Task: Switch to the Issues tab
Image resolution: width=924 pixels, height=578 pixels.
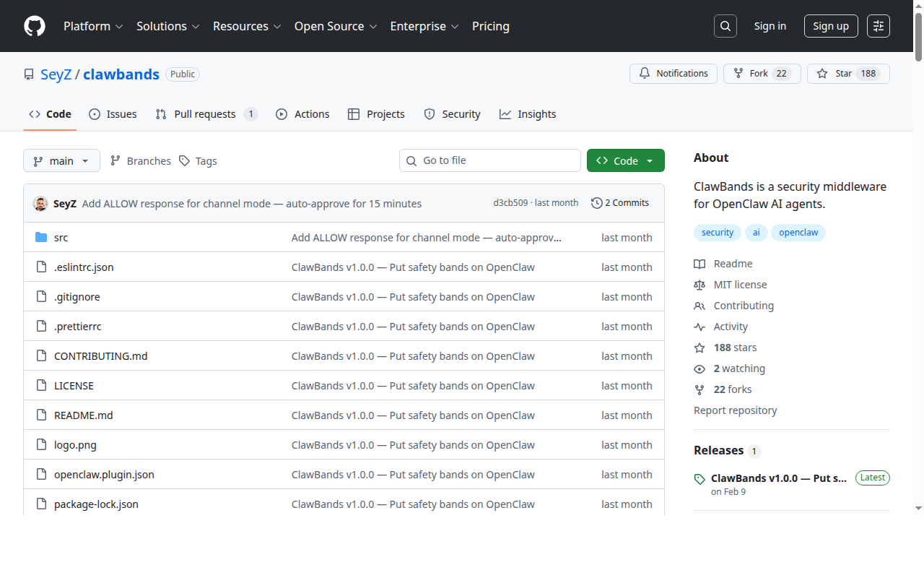Action: [113, 114]
